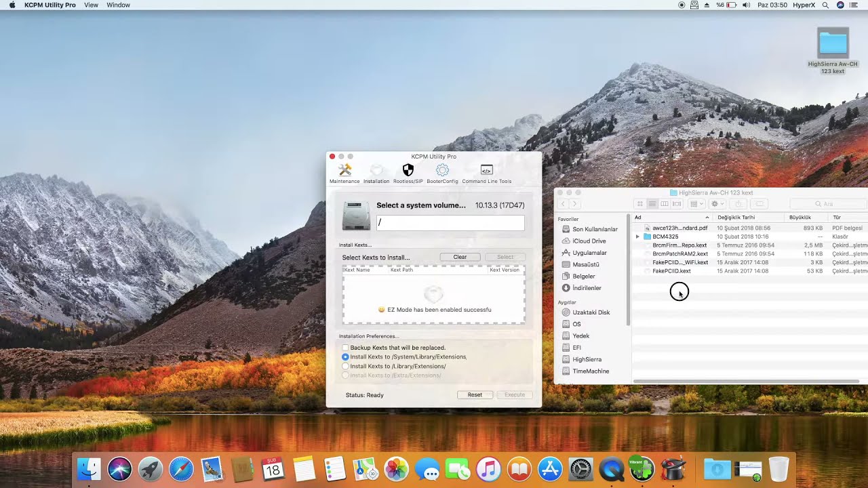Switch Finder to icon view
868x488 pixels.
(639, 204)
